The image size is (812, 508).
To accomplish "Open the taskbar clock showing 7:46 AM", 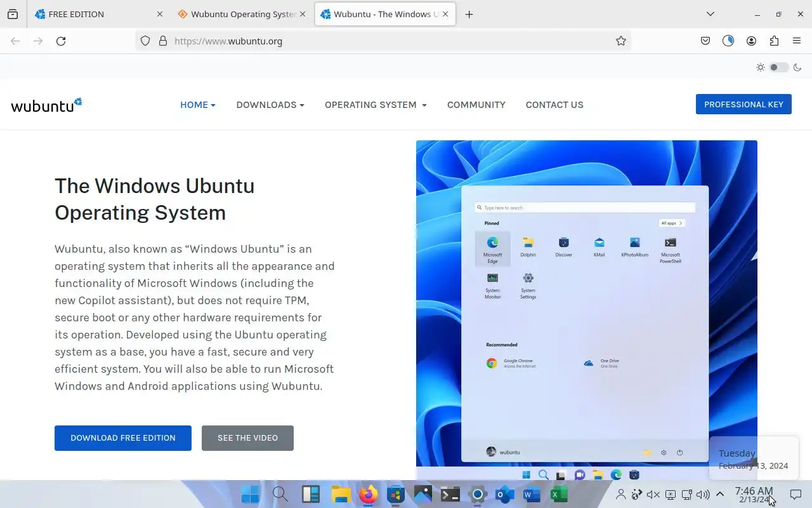I will [x=754, y=495].
